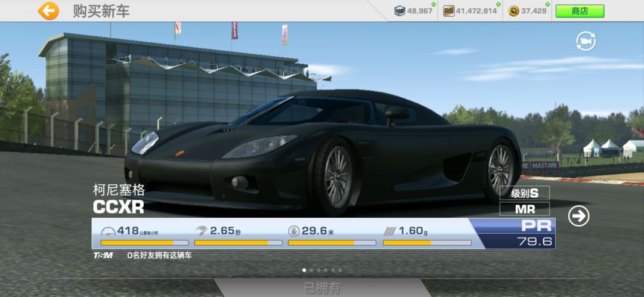The height and width of the screenshot is (297, 644).
Task: Select the first page indicator dot
Action: pos(304,270)
